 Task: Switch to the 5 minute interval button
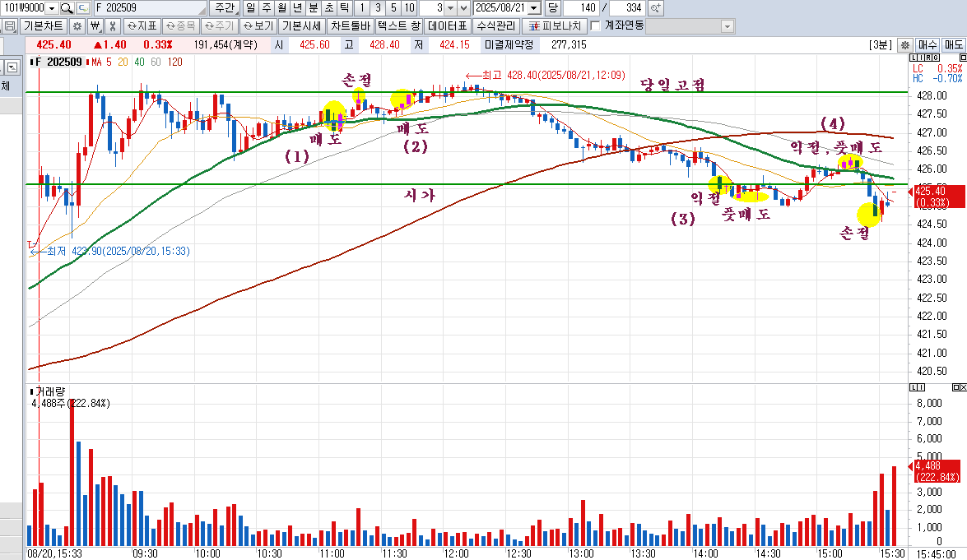pyautogui.click(x=393, y=8)
